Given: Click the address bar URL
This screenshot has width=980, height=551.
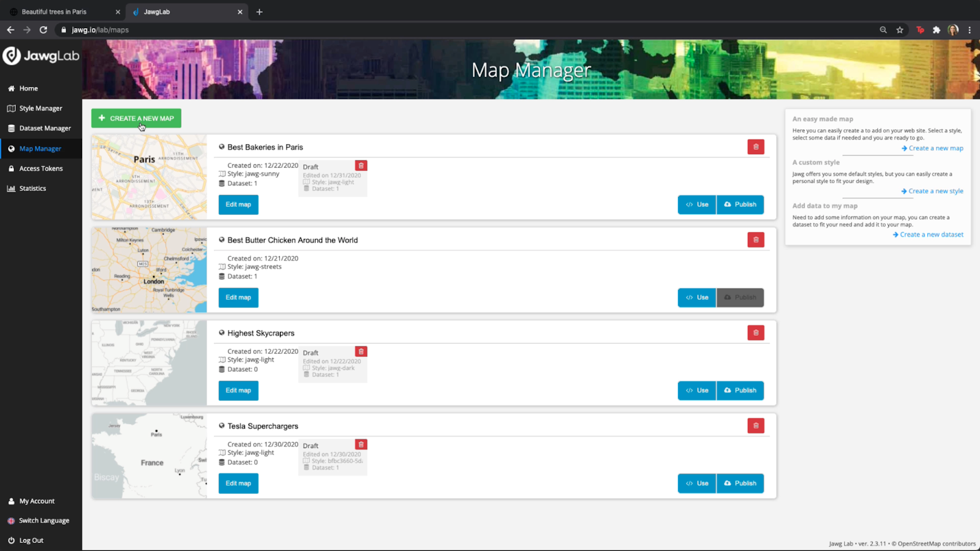Looking at the screenshot, I should (100, 30).
